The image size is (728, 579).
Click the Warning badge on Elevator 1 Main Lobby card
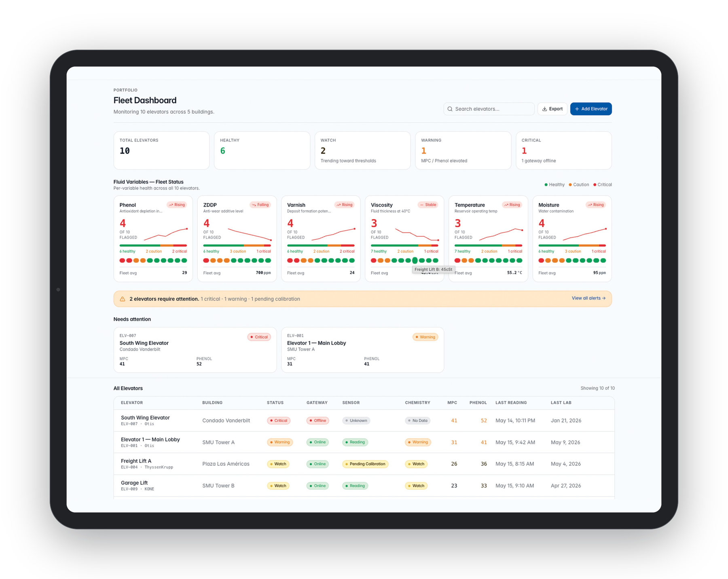coord(425,337)
